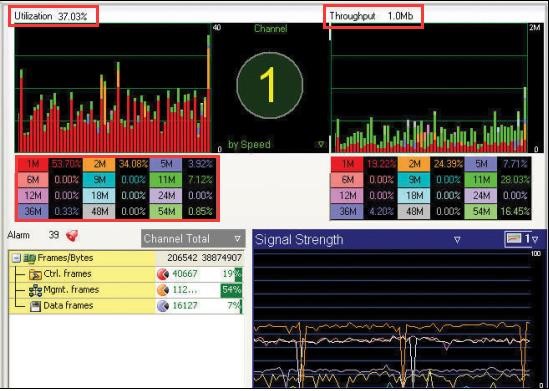
Task: Click the 40667 Ctrl. frames count
Action: (x=185, y=274)
